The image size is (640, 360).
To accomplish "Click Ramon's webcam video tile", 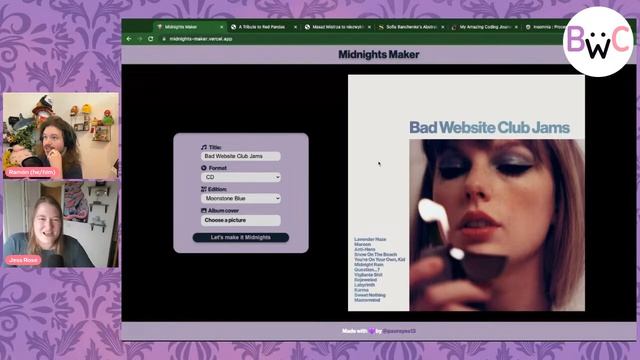I will pos(61,136).
